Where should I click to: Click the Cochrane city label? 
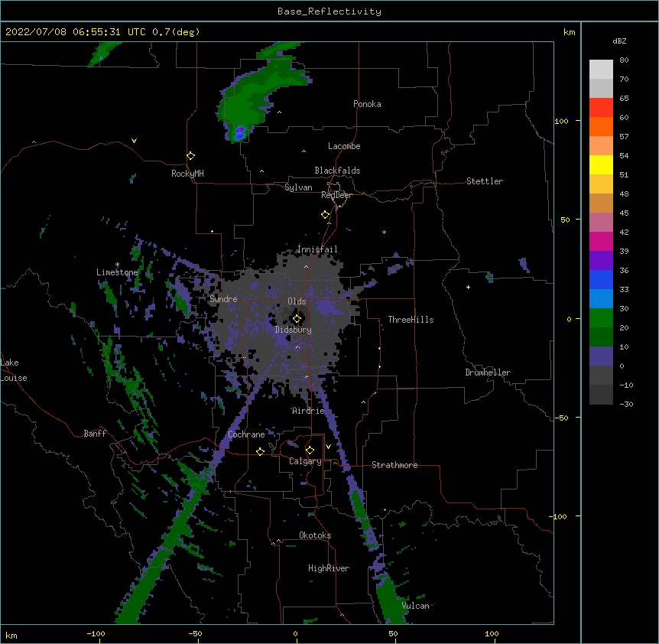pyautogui.click(x=246, y=434)
